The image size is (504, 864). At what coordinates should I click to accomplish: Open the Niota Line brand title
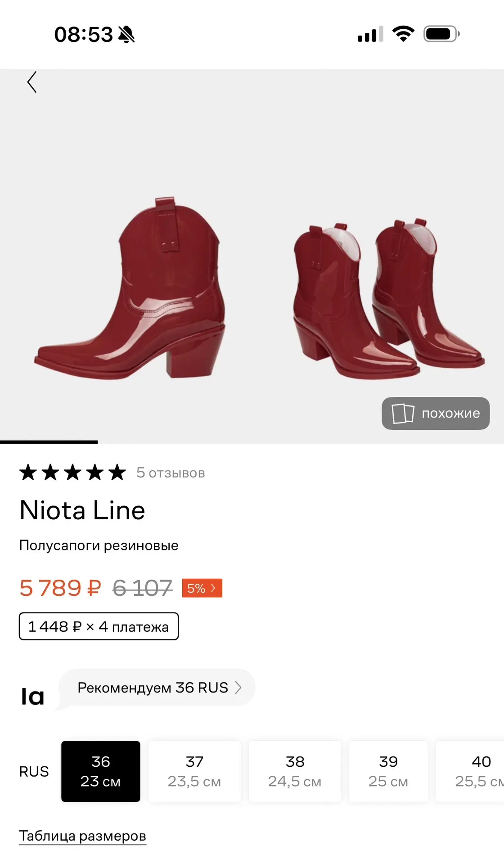[x=82, y=510]
